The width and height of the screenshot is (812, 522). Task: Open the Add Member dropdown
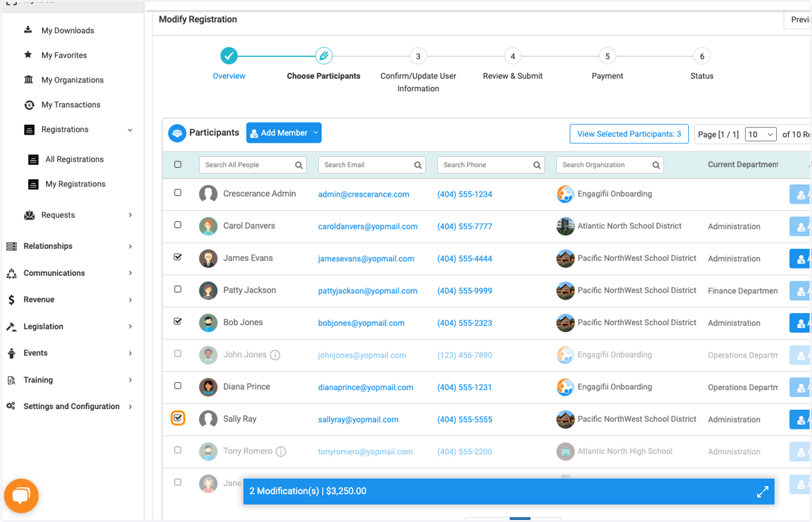click(284, 133)
